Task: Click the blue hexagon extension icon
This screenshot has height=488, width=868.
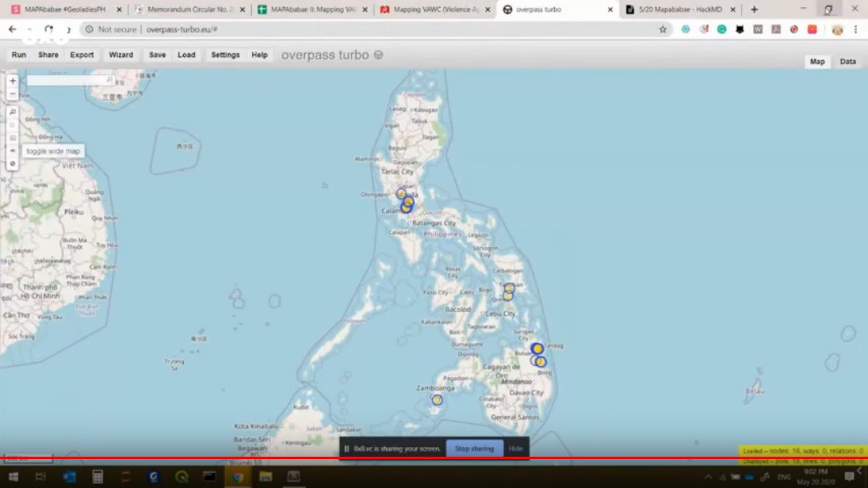Action: tap(685, 30)
